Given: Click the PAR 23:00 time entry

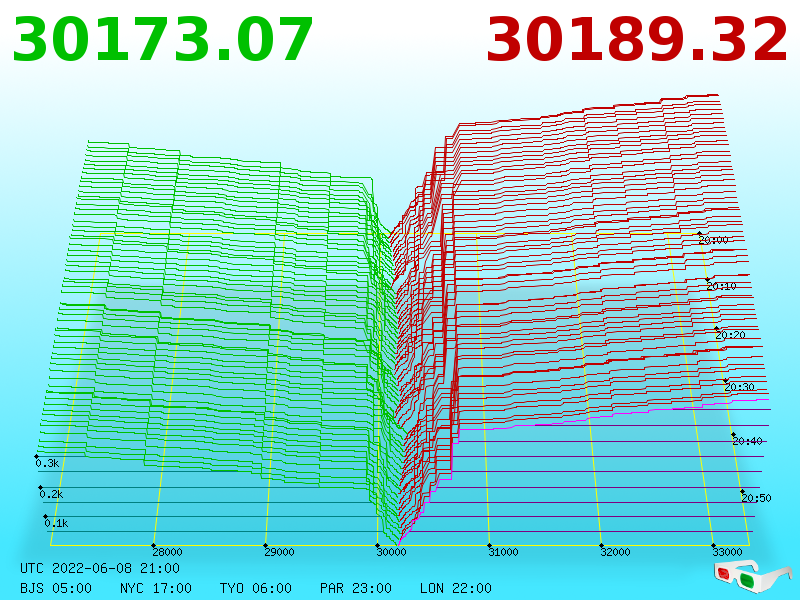Looking at the screenshot, I should [x=356, y=588].
